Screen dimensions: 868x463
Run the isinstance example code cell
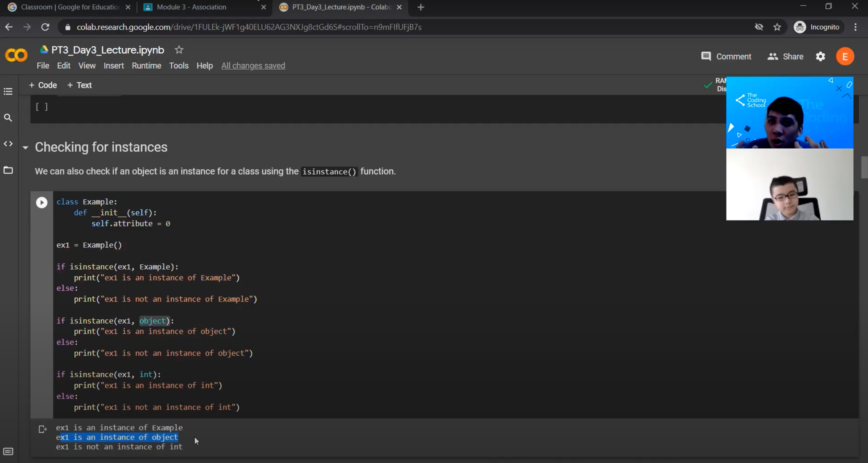pyautogui.click(x=41, y=202)
